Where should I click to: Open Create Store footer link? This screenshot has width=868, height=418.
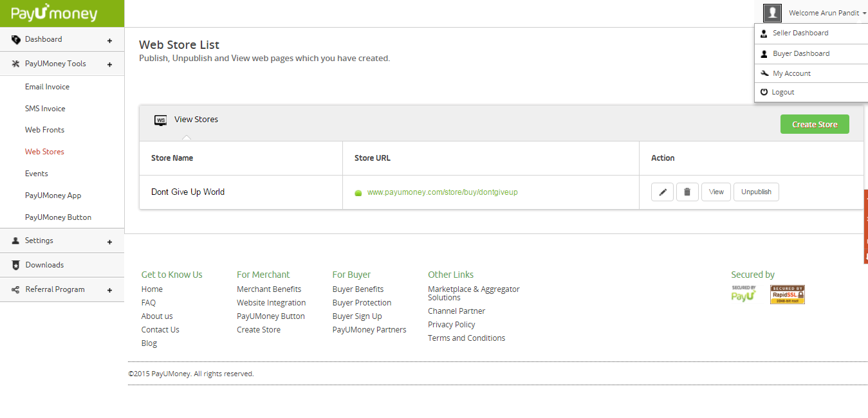click(259, 330)
